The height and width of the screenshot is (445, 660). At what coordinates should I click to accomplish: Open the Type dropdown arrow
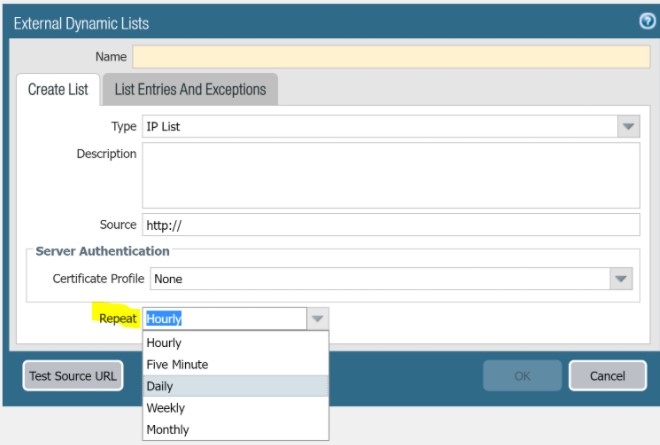click(x=628, y=127)
